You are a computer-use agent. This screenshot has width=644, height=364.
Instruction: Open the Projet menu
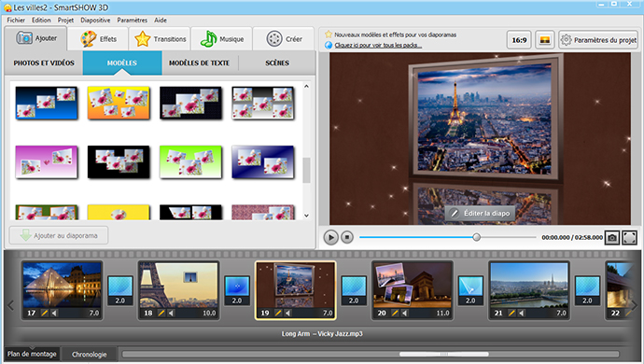pyautogui.click(x=65, y=21)
